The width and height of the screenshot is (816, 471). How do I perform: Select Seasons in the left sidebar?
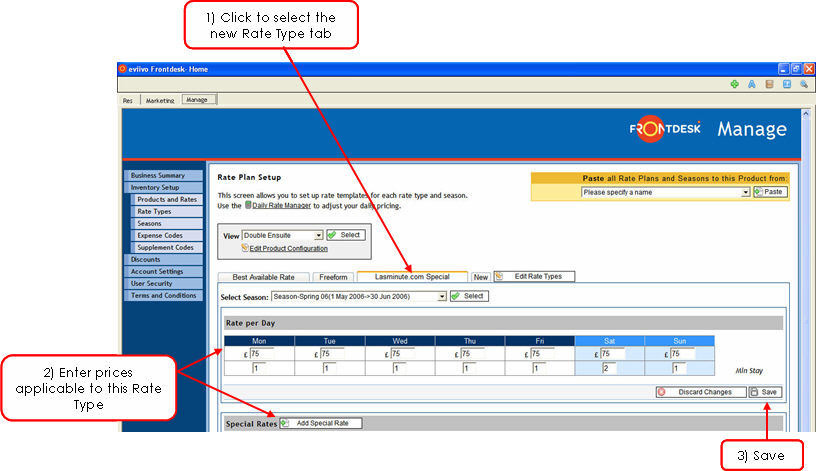tap(149, 224)
